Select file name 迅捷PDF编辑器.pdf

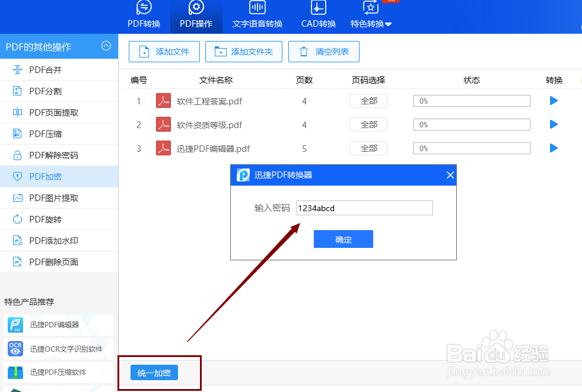coord(213,149)
